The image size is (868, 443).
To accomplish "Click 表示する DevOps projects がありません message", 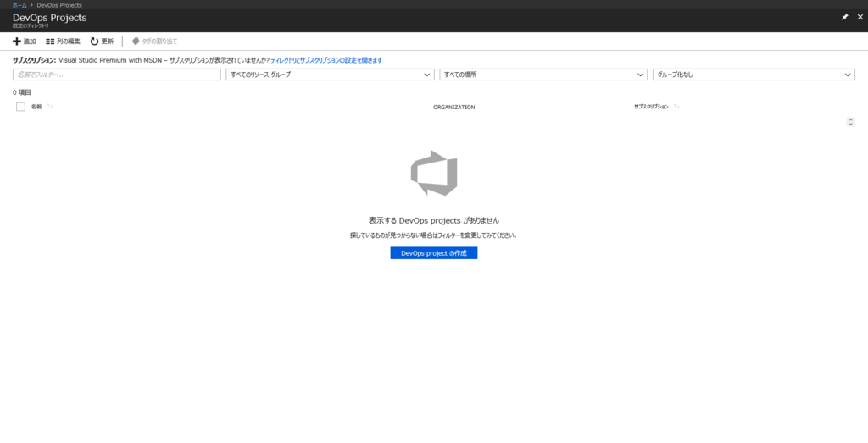I will [x=434, y=220].
